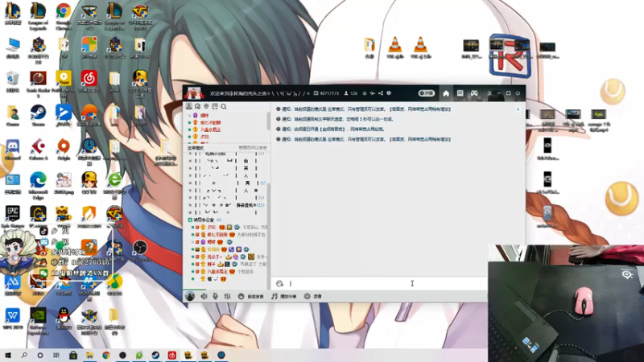
Task: Click the speaker volume icon in bottom bar
Action: tap(204, 296)
